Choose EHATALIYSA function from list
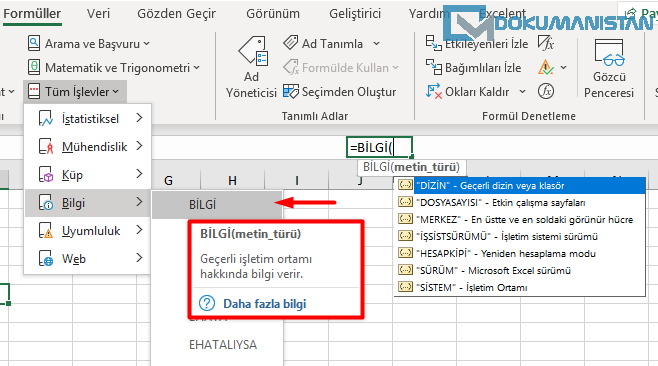This screenshot has height=366, width=658. [223, 345]
